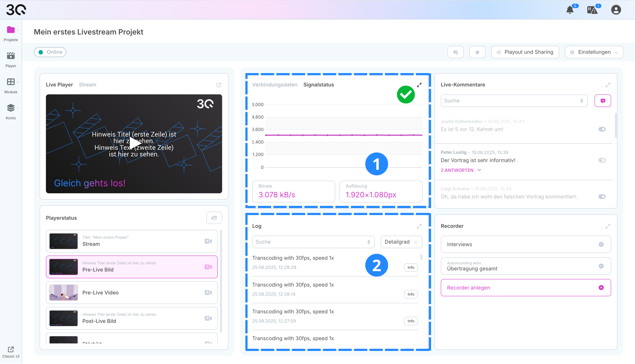
Task: Expand the Signalstatus panel to fullscreen
Action: [419, 85]
